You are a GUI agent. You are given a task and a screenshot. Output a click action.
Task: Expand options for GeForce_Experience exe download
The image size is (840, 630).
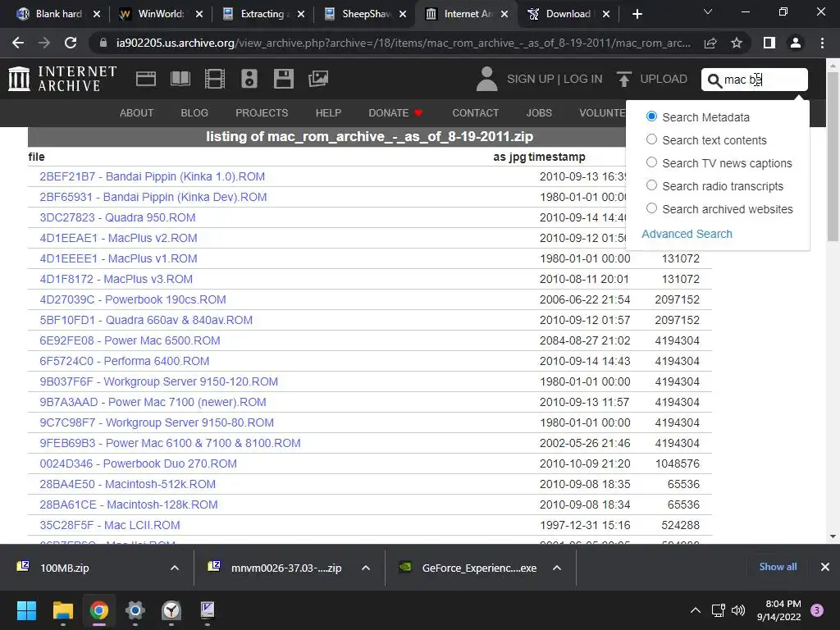[x=557, y=568]
